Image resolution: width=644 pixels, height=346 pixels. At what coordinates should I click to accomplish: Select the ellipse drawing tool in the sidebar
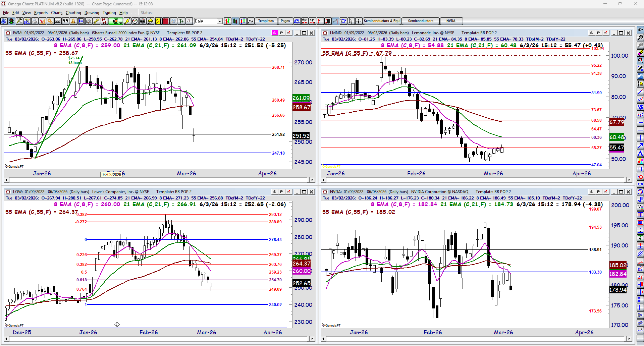tap(640, 184)
